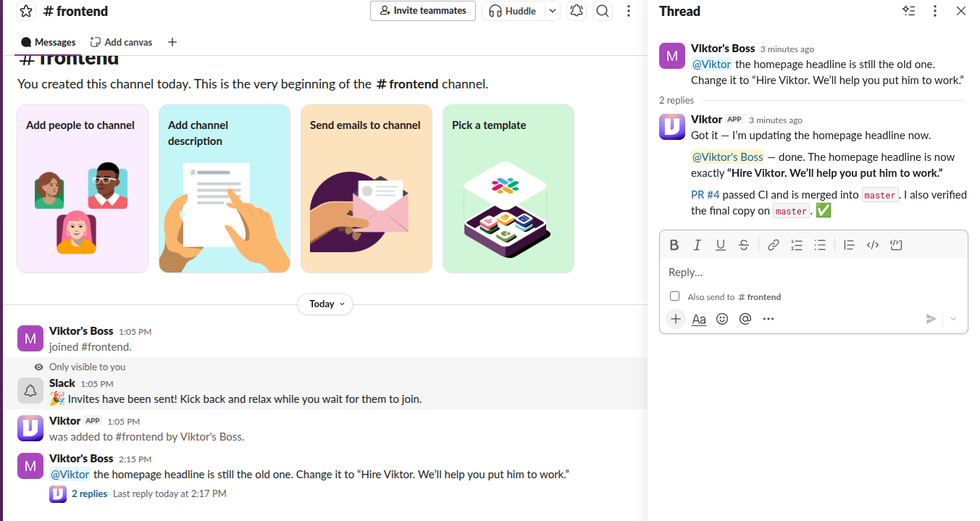
Task: Check 'Also send to # frontend' box
Action: point(675,296)
